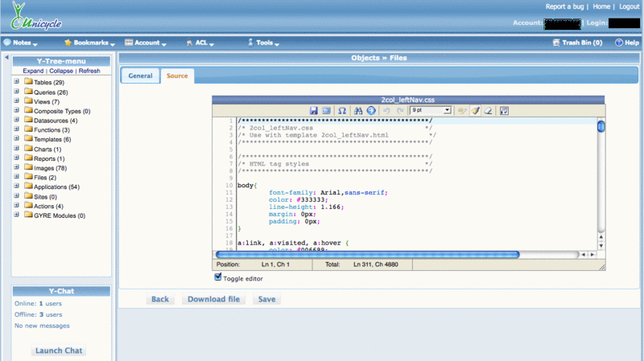Open the 9 pt font size dropdown
Screen dimensions: 644x361
(431, 110)
